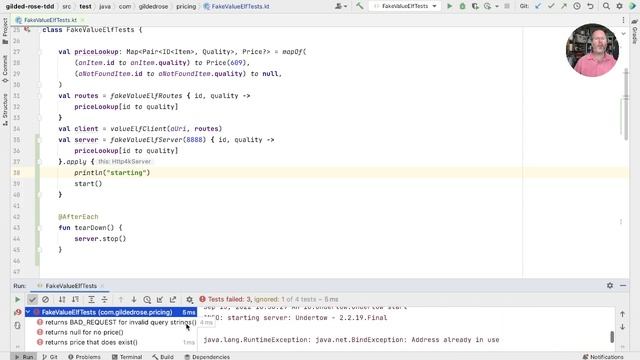Viewport: 640px width, 360px height.
Task: Rerun failed tests icon in Run panel
Action: pos(18,312)
